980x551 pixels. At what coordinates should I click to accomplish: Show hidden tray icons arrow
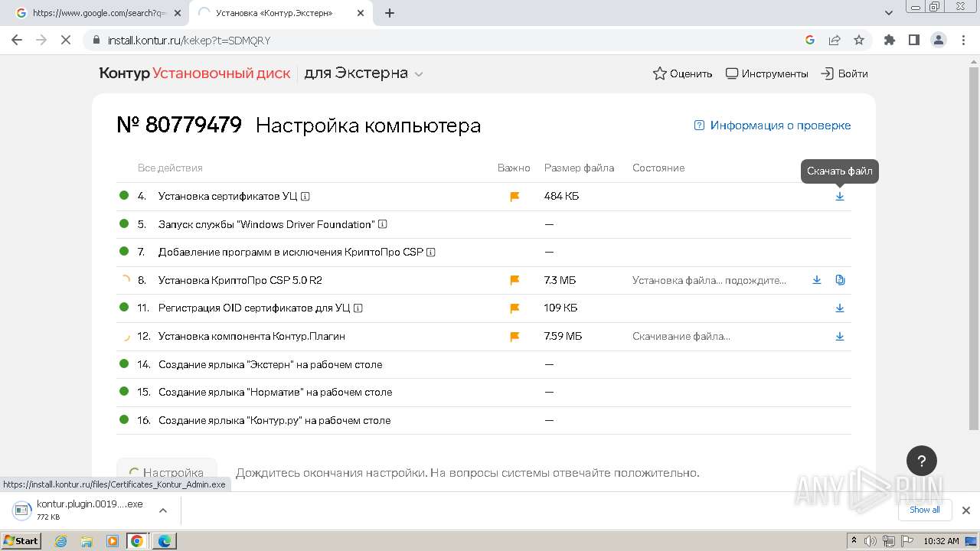point(854,541)
